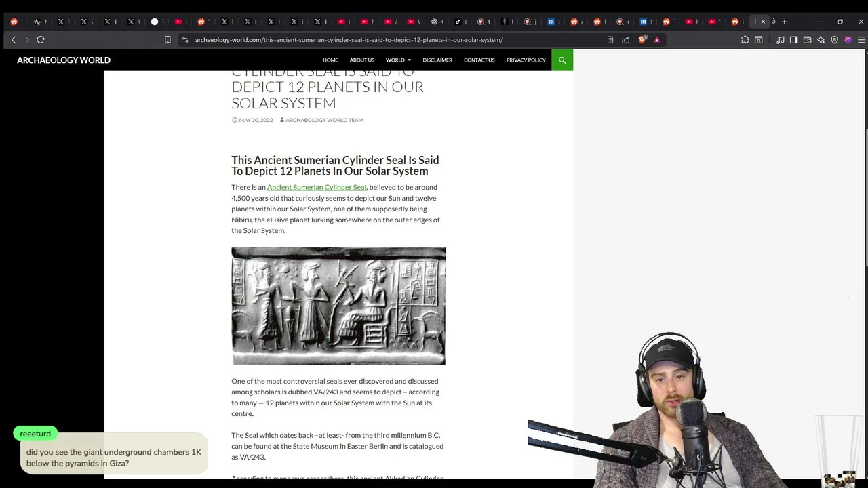
Task: Click the forward navigation arrow
Action: pos(27,40)
